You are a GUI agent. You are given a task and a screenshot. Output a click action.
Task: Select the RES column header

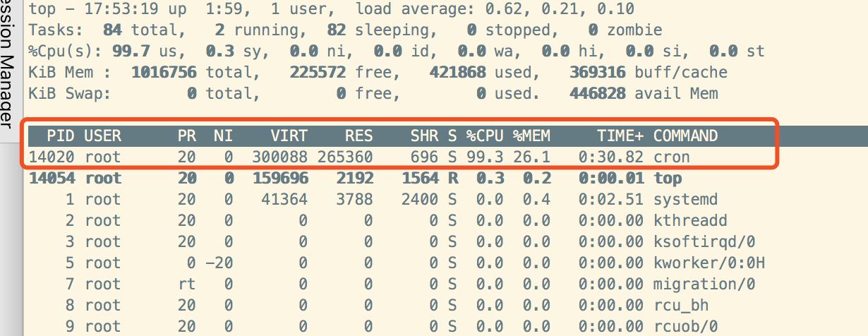point(358,136)
